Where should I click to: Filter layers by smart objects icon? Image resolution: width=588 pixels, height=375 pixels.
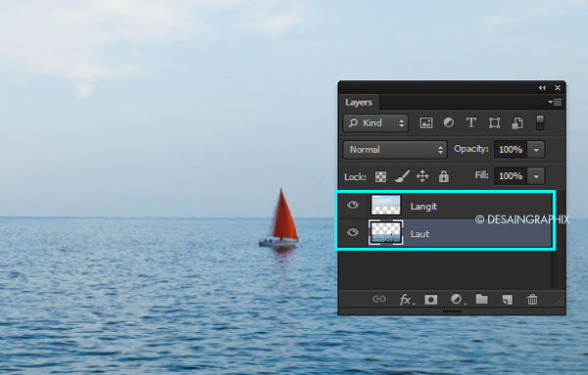pos(517,122)
